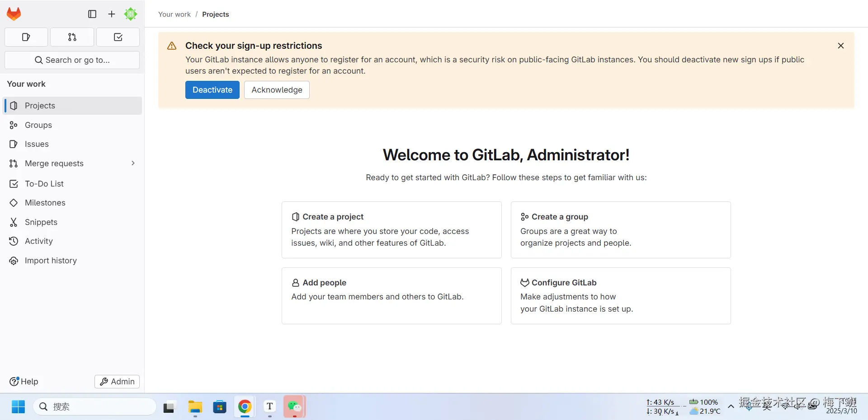Click the Search or go to field
The height and width of the screenshot is (420, 868).
72,60
